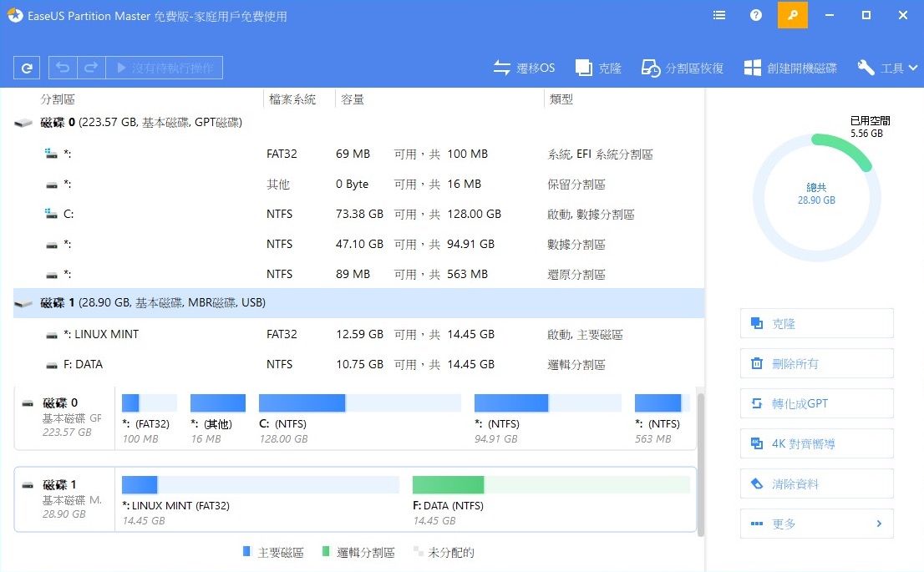Click the 清除資料 wipe data button
The image size is (924, 572).
point(817,483)
